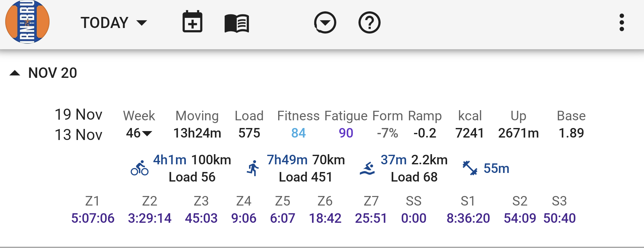Image resolution: width=644 pixels, height=248 pixels.
Task: Open the three-dot overflow menu
Action: pyautogui.click(x=622, y=22)
